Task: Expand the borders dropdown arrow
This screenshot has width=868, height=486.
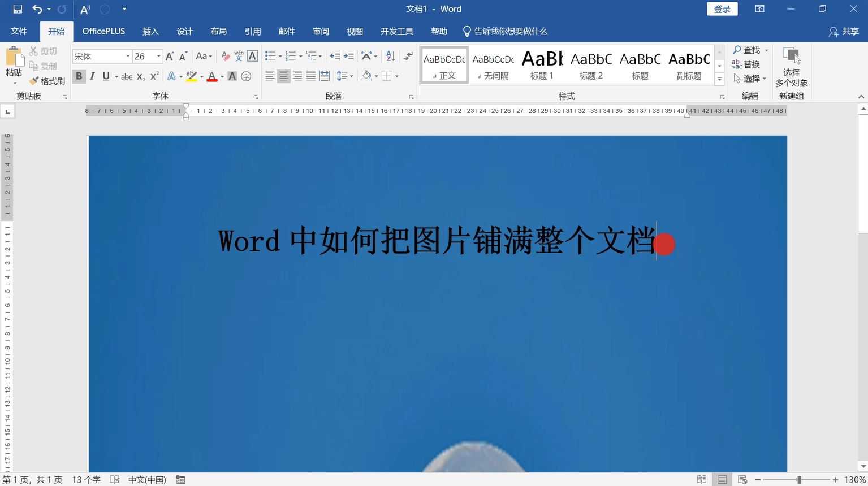Action: coord(397,76)
